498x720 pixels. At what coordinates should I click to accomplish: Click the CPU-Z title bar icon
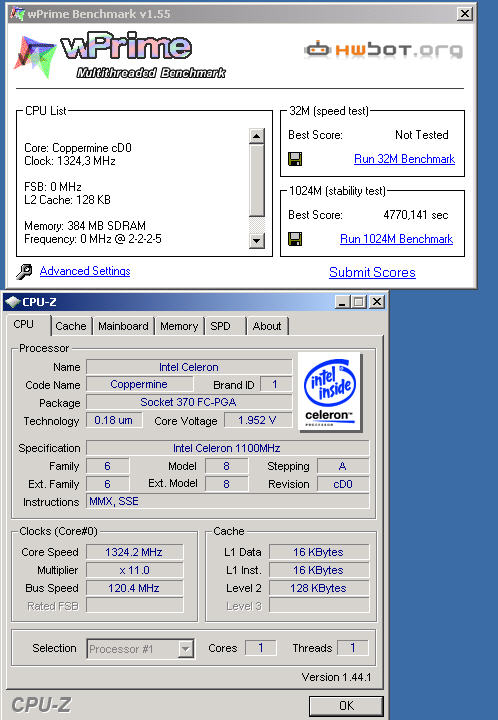tap(12, 302)
